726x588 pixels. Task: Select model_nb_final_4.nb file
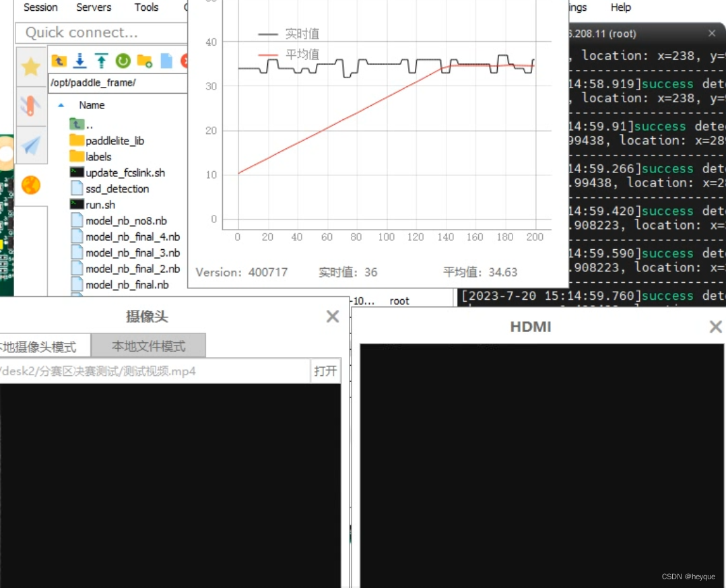tap(125, 237)
